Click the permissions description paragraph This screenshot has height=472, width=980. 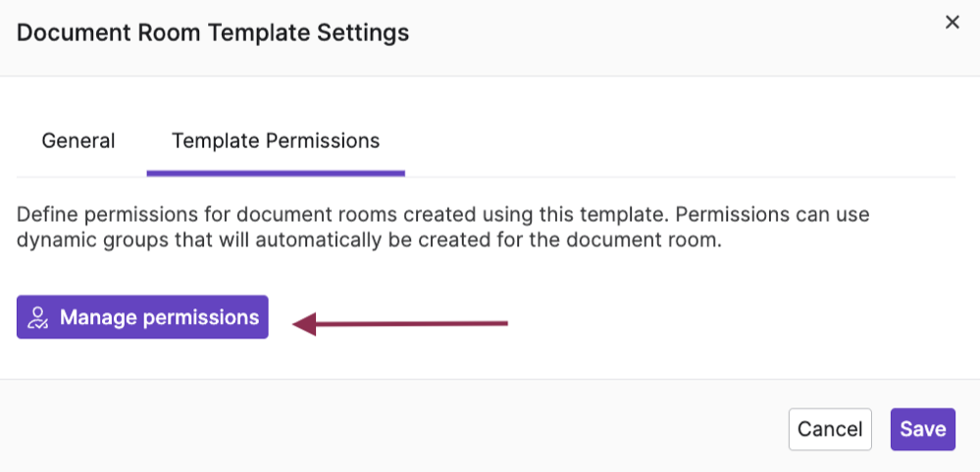(x=441, y=227)
